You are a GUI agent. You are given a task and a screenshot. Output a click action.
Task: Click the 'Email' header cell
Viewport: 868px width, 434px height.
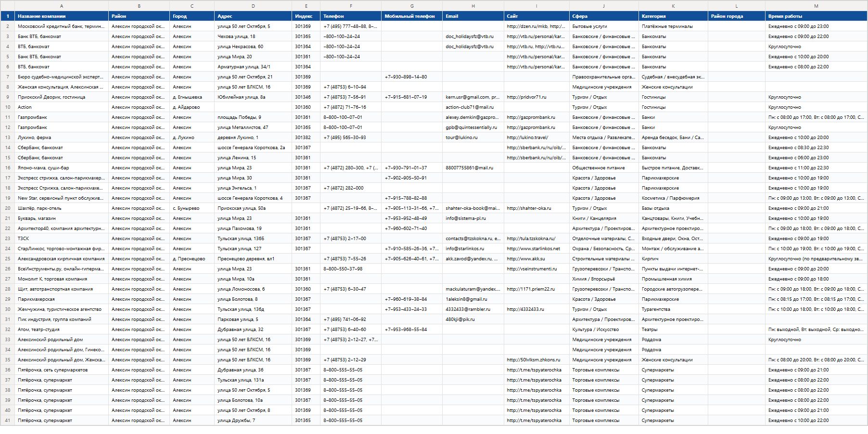coord(473,16)
